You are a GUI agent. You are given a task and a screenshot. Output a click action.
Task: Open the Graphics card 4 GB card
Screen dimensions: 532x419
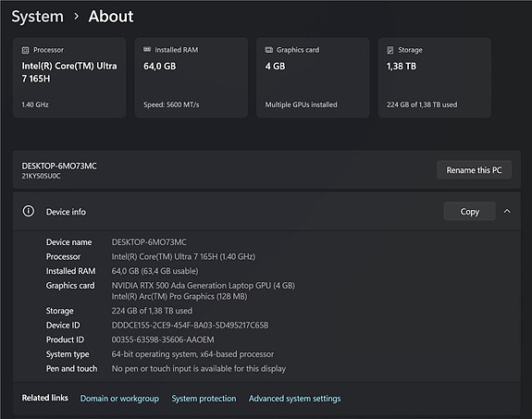click(313, 78)
